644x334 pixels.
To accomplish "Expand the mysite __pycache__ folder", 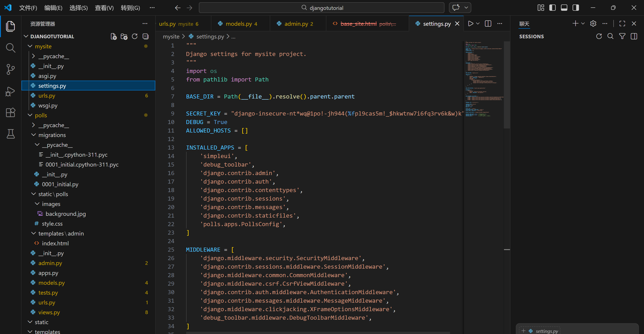I will click(53, 56).
